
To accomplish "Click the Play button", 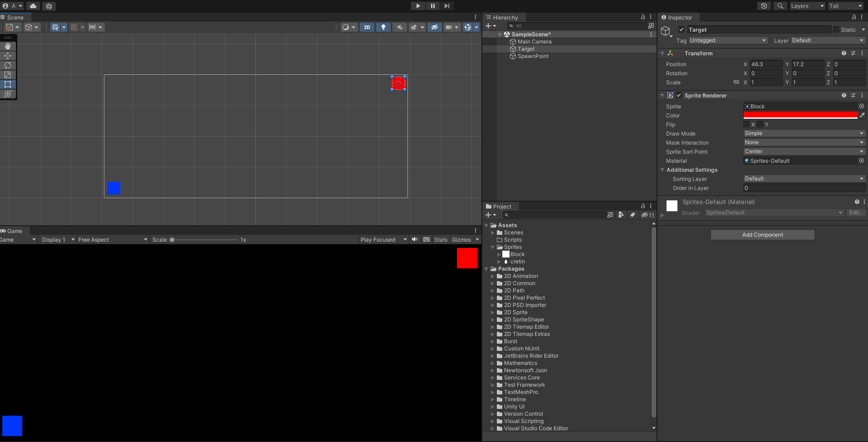I will coord(418,6).
